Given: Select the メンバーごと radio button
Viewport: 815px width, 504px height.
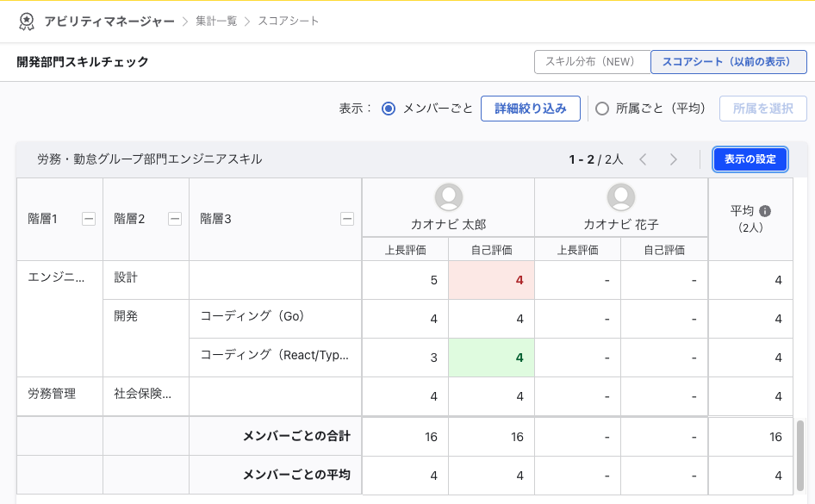Looking at the screenshot, I should (389, 109).
